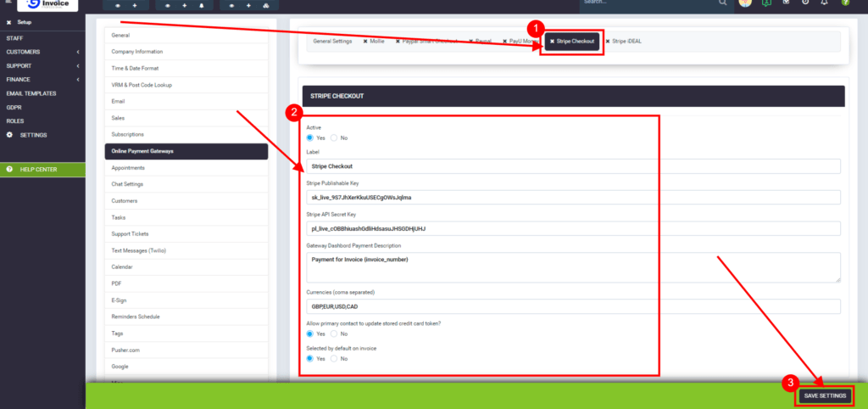Click the Save Settings button

click(x=825, y=395)
